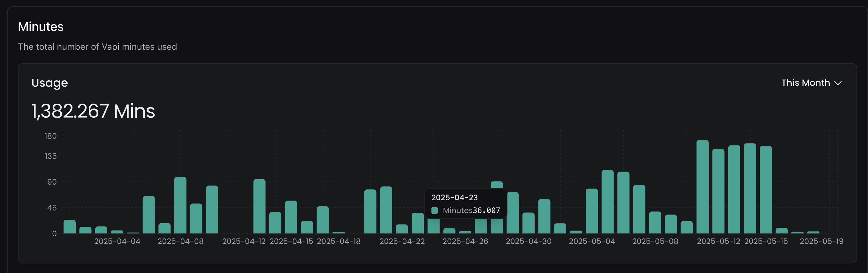
Task: Open the This Month range dropdown
Action: click(811, 83)
